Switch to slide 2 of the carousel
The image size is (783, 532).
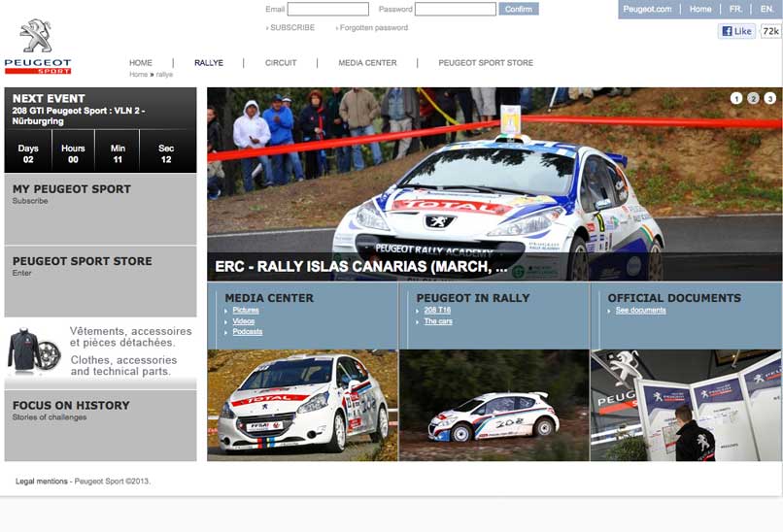(x=753, y=98)
